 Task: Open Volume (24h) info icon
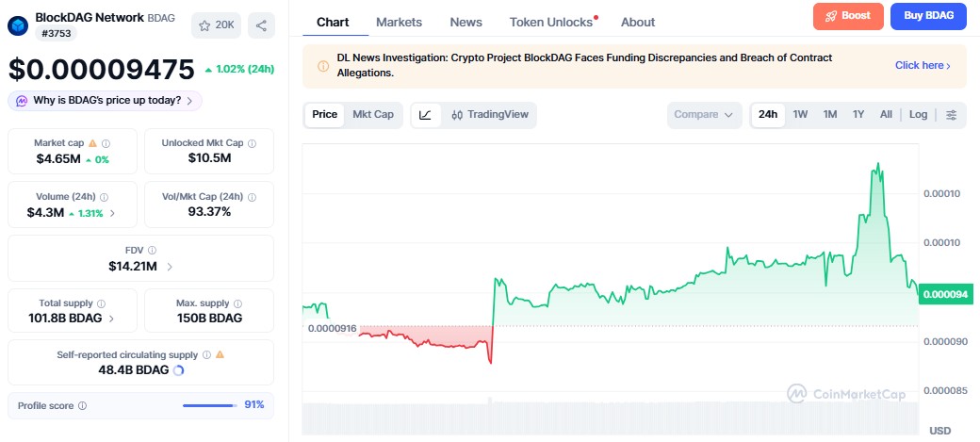pyautogui.click(x=105, y=197)
